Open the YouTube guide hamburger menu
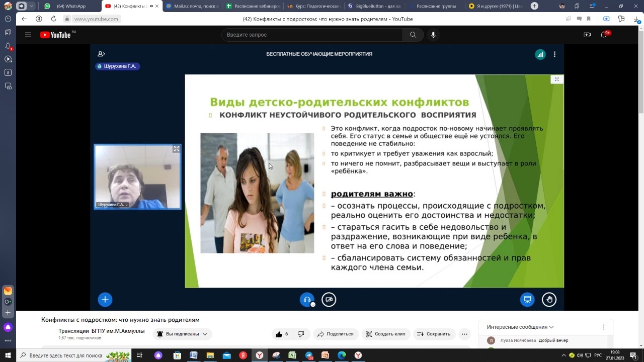The image size is (644, 362). click(x=28, y=35)
